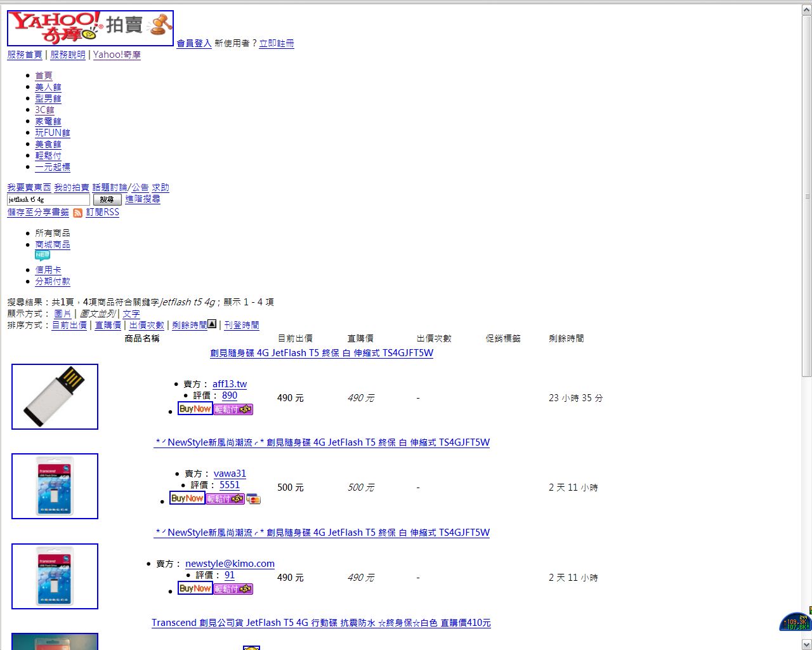Open the 3C館 category menu item
This screenshot has height=650, width=812.
[44, 110]
